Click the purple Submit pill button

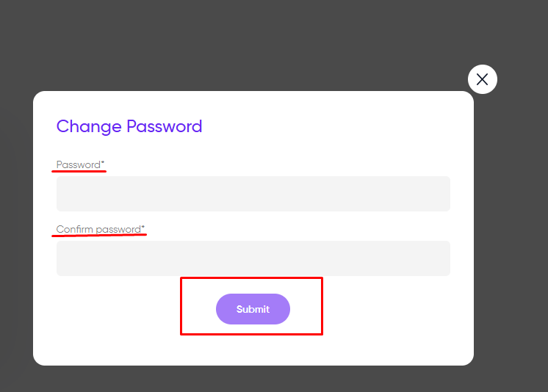tap(253, 309)
